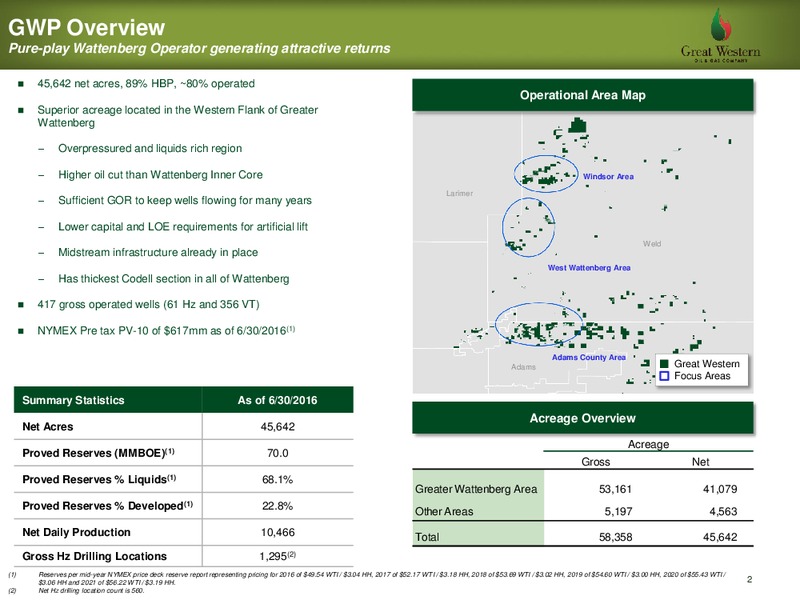Image resolution: width=800 pixels, height=600 pixels.
Task: Click the Windsor Area map label
Action: pyautogui.click(x=608, y=177)
